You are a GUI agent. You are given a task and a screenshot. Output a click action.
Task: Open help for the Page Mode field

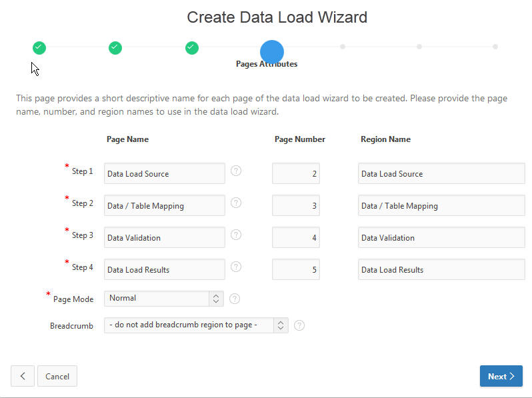tap(235, 299)
